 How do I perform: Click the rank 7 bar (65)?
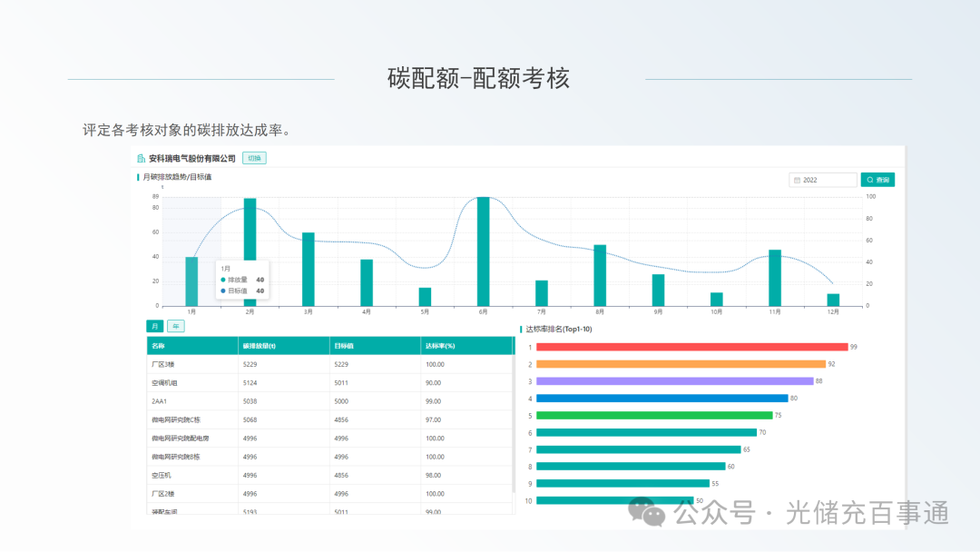639,449
